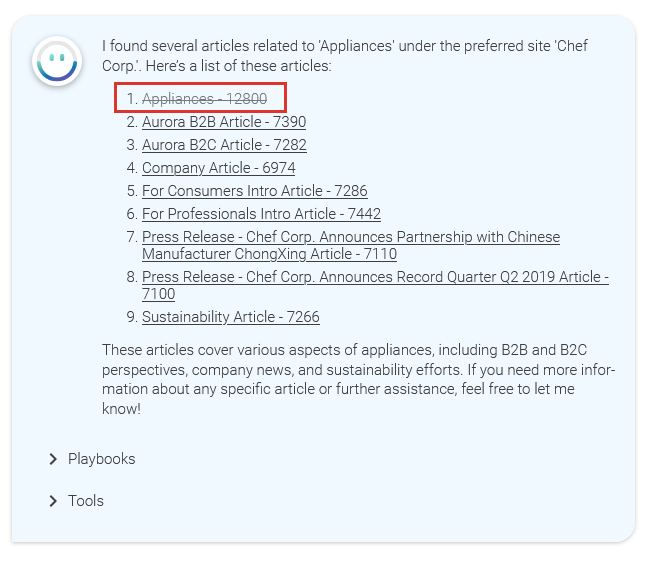Click the smiley face assistant avatar
Screen dimensions: 660x565
tap(57, 61)
